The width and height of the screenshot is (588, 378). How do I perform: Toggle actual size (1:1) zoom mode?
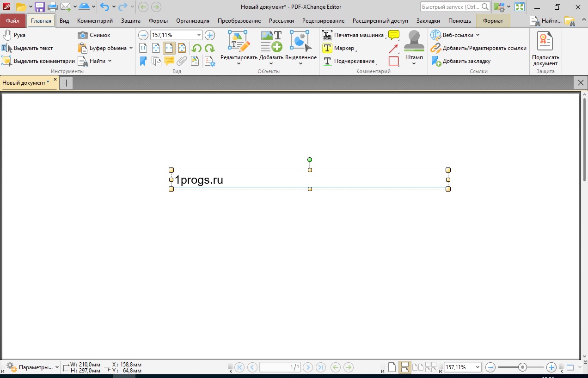click(144, 48)
